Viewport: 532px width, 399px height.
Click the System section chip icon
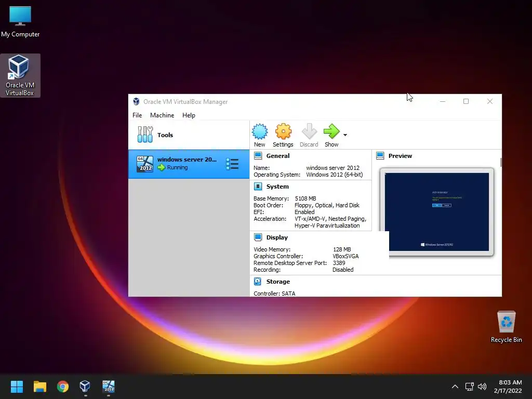[258, 187]
